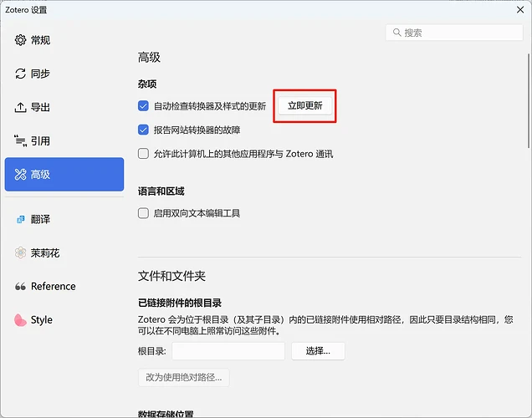532x418 pixels.
Task: Go to the 导出 settings pane
Action: coord(64,108)
